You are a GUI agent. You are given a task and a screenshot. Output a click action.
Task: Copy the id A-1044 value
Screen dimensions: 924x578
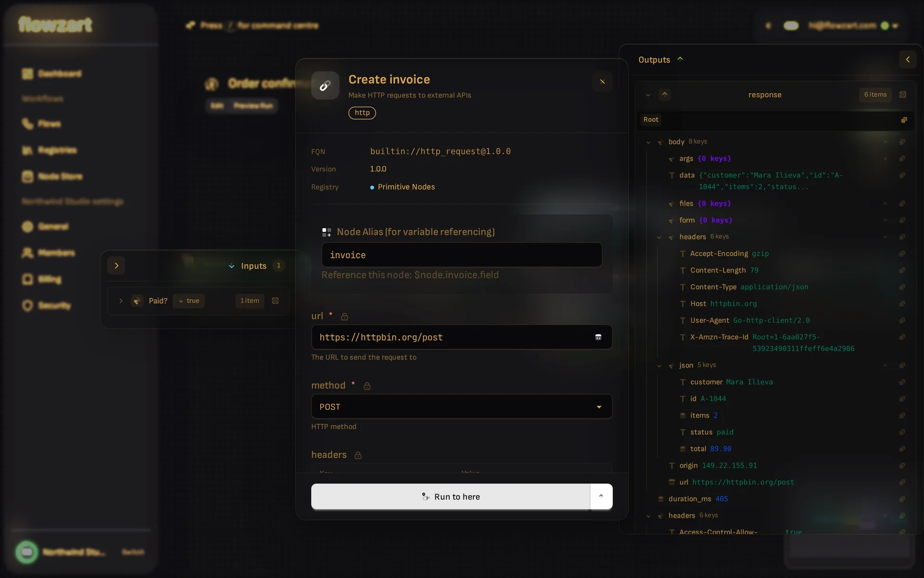pos(902,399)
